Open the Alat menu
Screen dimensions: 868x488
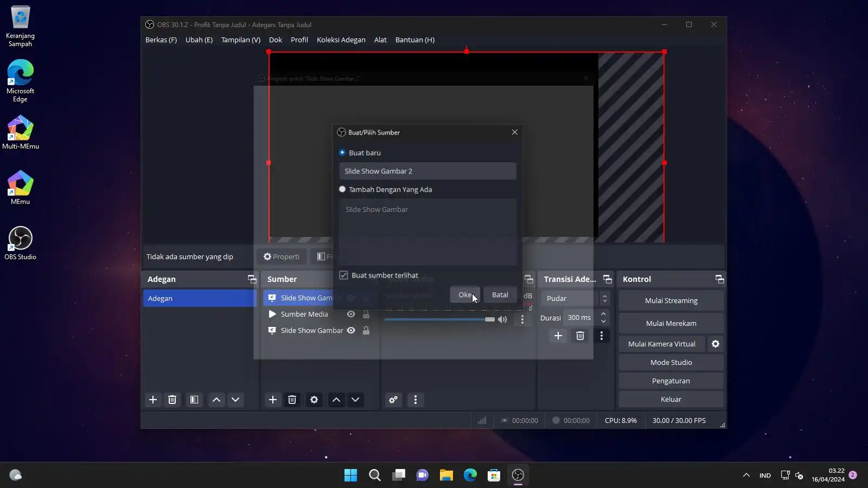[380, 40]
